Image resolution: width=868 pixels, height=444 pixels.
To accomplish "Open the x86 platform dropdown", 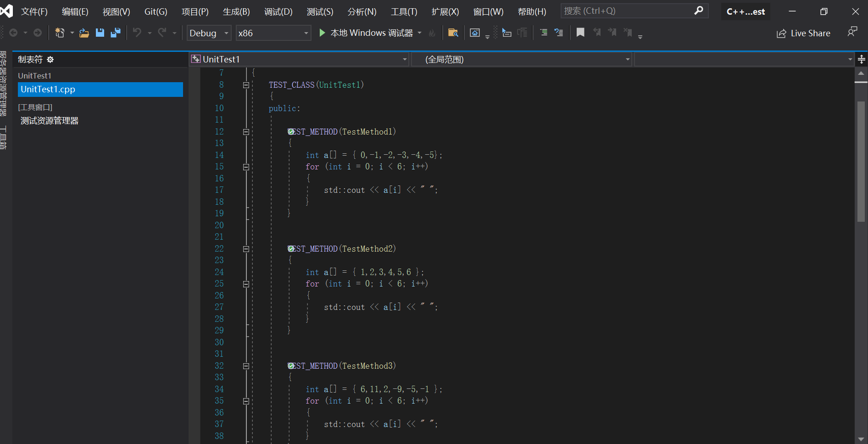I will (273, 33).
